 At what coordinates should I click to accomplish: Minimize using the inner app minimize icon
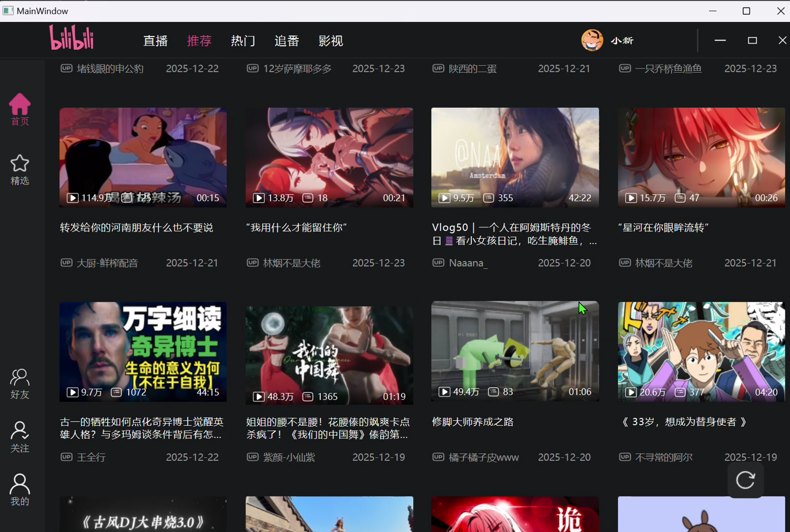(x=720, y=40)
